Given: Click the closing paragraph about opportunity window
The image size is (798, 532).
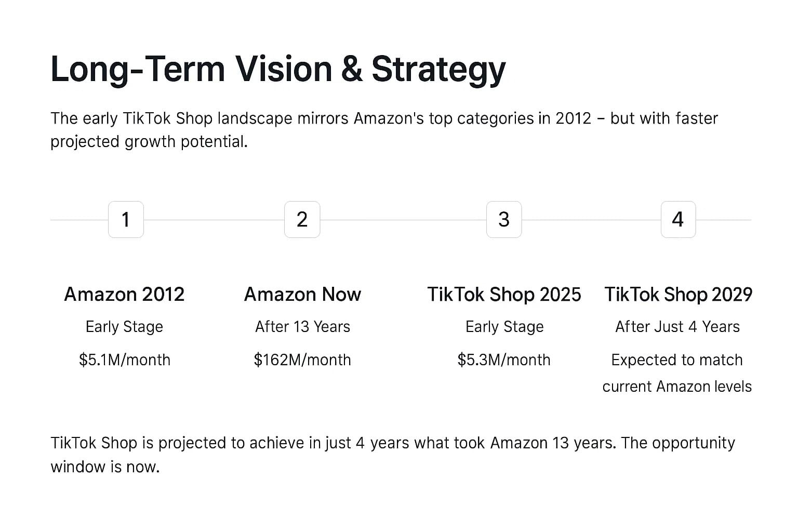Looking at the screenshot, I should (392, 455).
